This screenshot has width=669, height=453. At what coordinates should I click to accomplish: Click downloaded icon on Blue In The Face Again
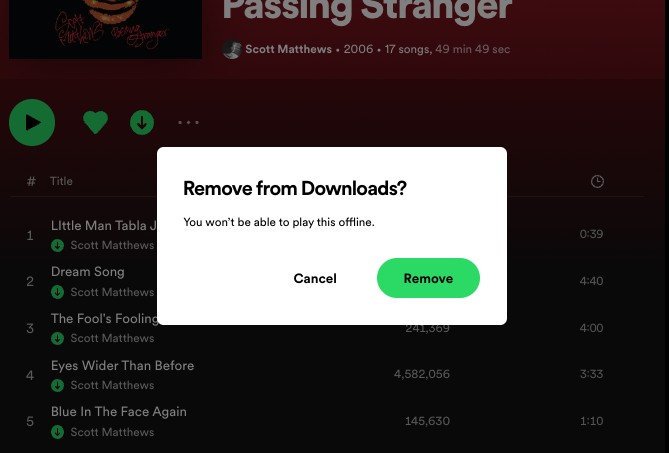click(x=58, y=432)
